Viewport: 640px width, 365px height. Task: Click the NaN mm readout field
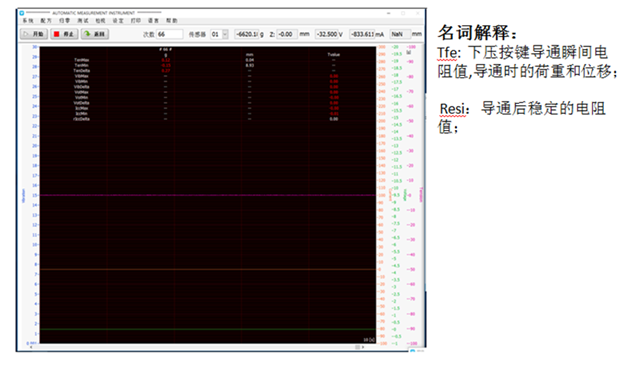pos(400,34)
